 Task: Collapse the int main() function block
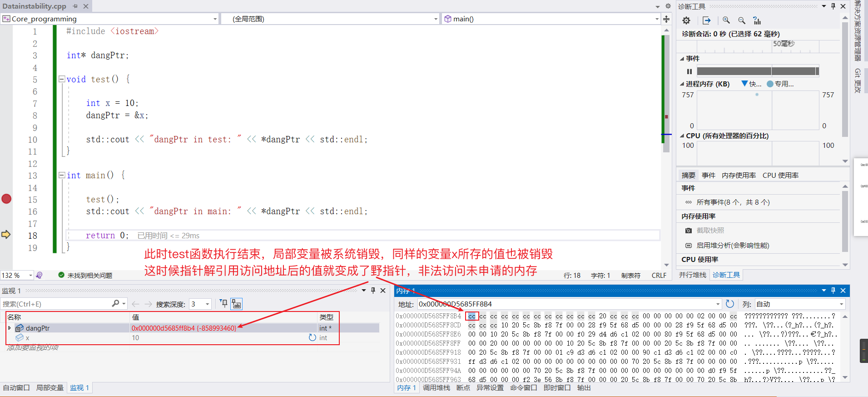click(62, 175)
